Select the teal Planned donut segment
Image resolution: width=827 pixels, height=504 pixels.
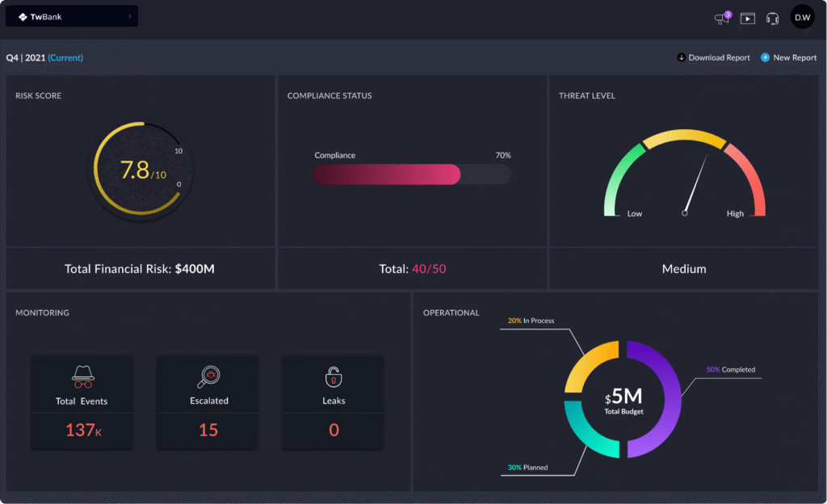[586, 435]
